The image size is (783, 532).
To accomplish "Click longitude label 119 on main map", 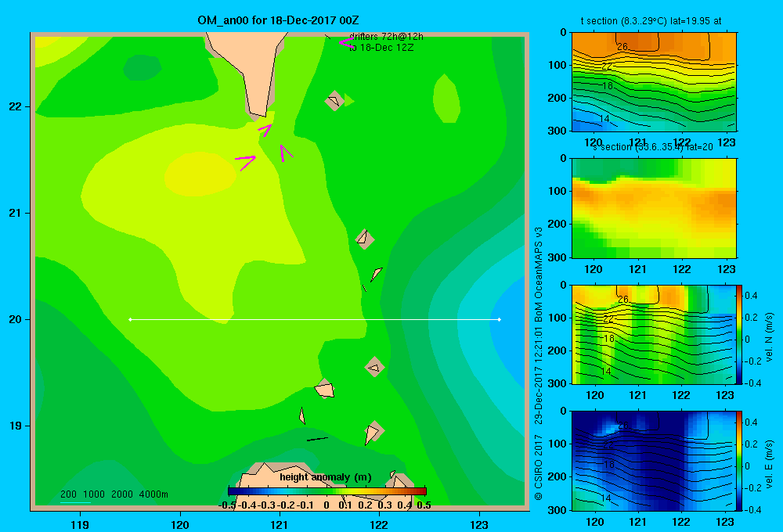I will (x=80, y=524).
